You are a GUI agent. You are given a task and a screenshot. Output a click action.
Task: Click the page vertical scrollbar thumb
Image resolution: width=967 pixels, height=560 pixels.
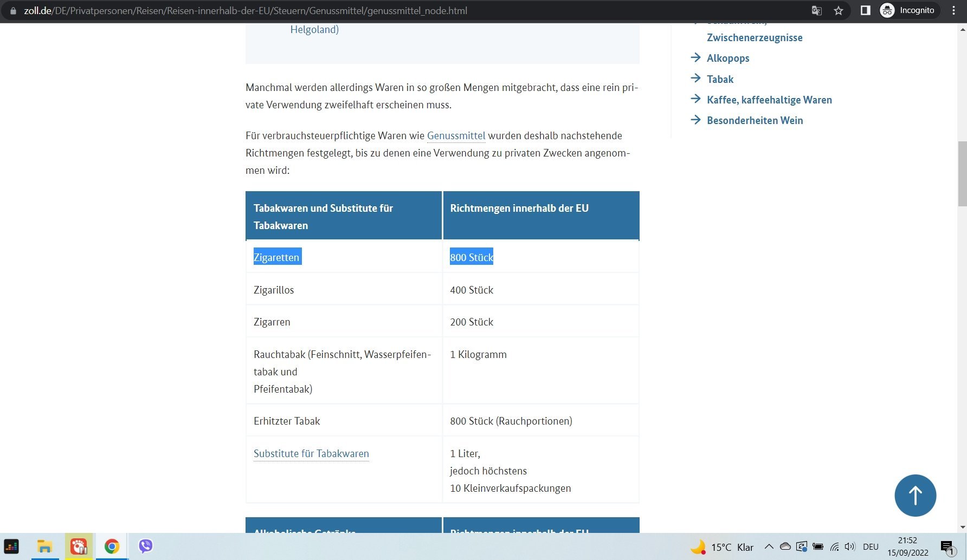(x=962, y=173)
